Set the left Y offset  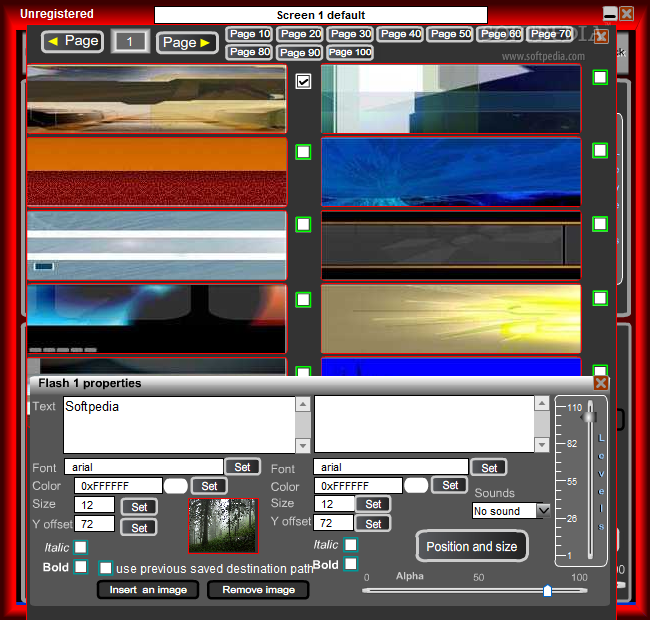[x=139, y=527]
